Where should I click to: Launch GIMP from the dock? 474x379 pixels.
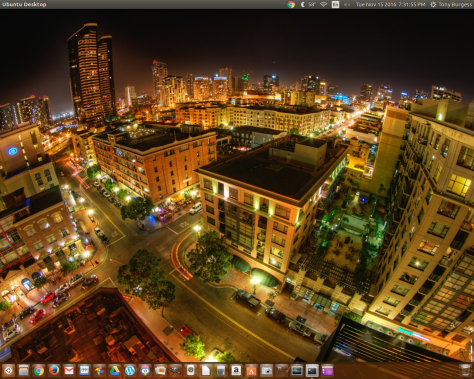(x=175, y=370)
